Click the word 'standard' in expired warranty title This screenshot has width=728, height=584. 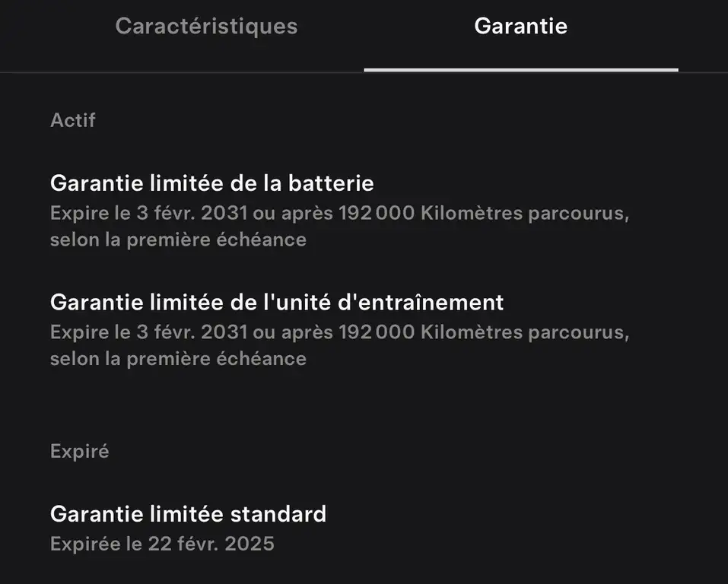[x=278, y=514]
